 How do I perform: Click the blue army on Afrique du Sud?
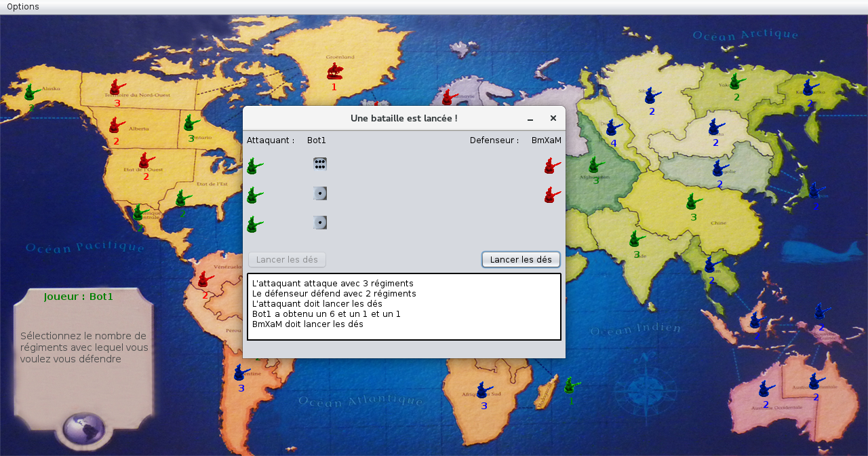click(x=483, y=390)
